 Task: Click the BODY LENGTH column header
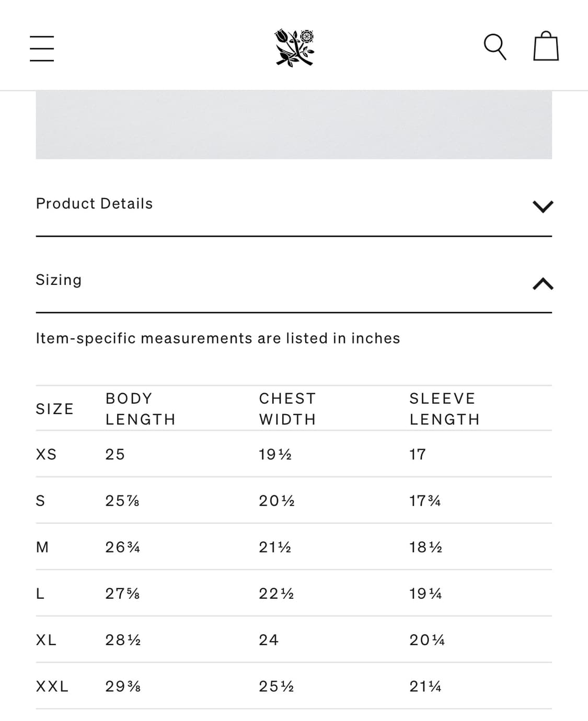coord(140,409)
